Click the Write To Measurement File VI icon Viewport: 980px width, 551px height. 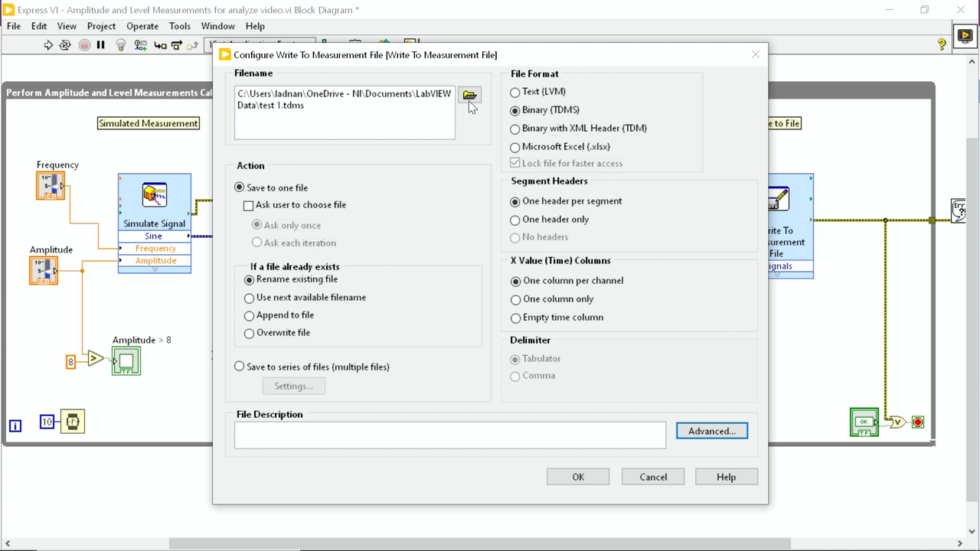click(x=778, y=200)
